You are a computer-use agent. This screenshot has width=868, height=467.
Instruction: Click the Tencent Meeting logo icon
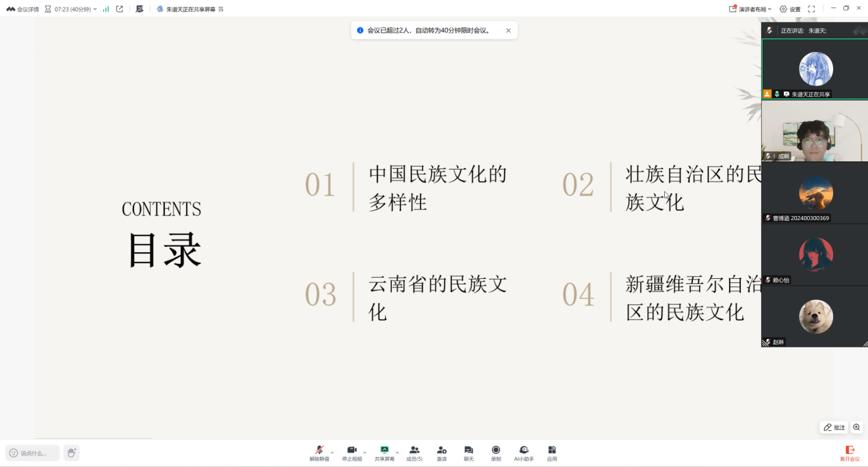point(11,9)
